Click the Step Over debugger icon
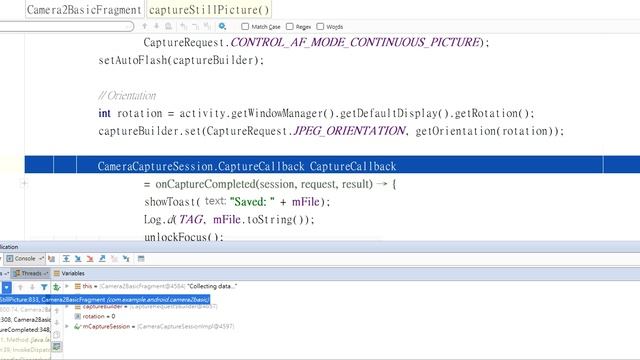The width and height of the screenshot is (640, 360). 66,259
